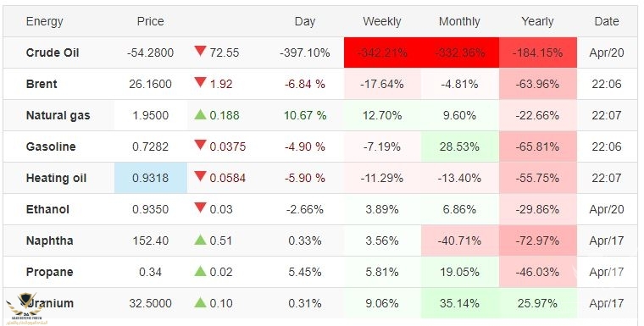Sort by the Yearly column header
The height and width of the screenshot is (326, 644).
click(x=537, y=21)
